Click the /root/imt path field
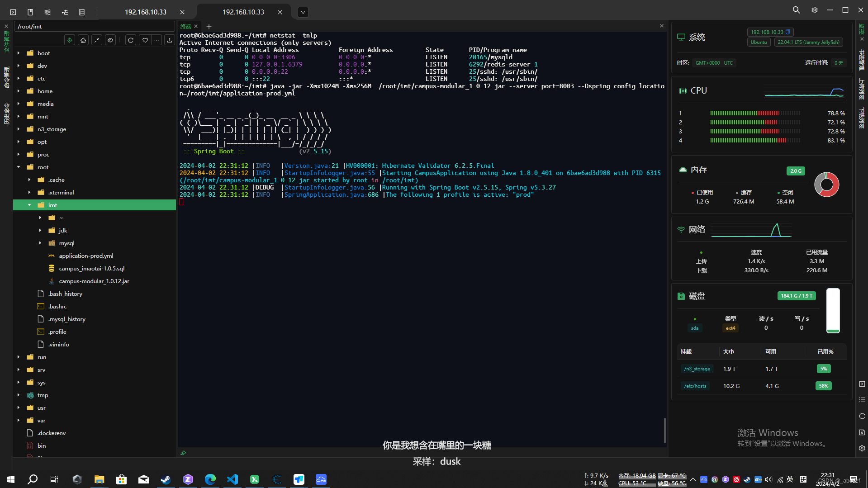 click(95, 27)
